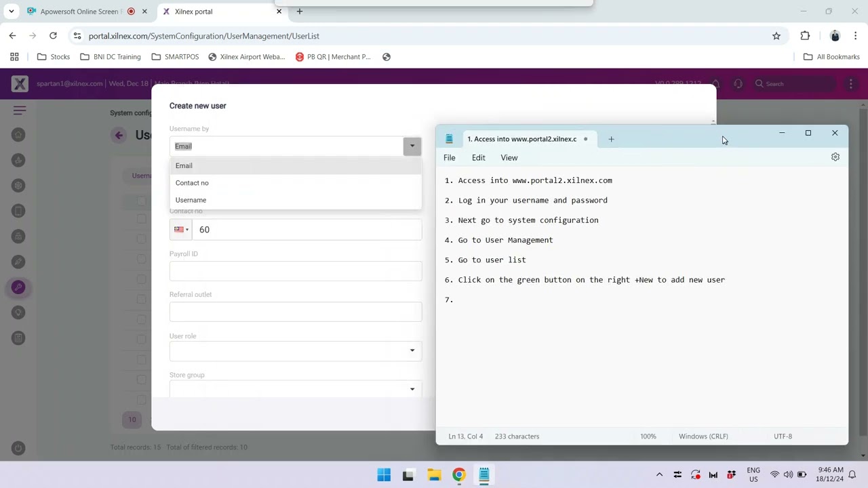
Task: Open the SMARTPOS bookmark folder
Action: (x=176, y=57)
